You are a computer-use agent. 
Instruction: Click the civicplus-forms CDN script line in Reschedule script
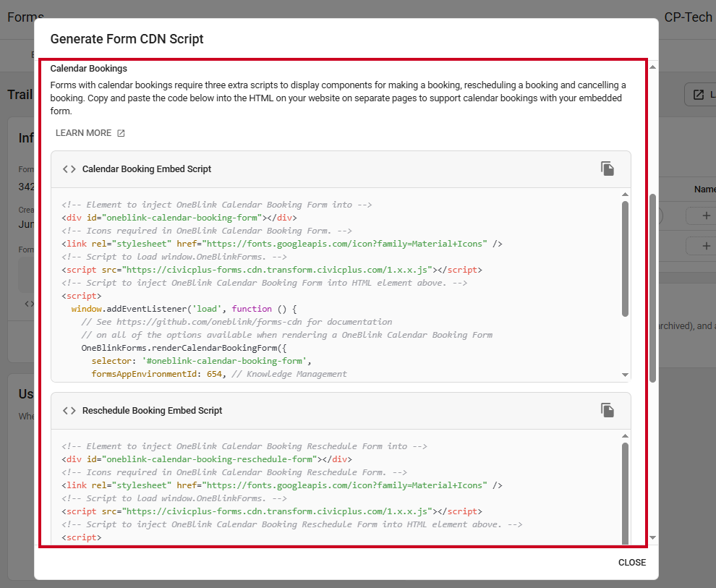click(x=272, y=511)
